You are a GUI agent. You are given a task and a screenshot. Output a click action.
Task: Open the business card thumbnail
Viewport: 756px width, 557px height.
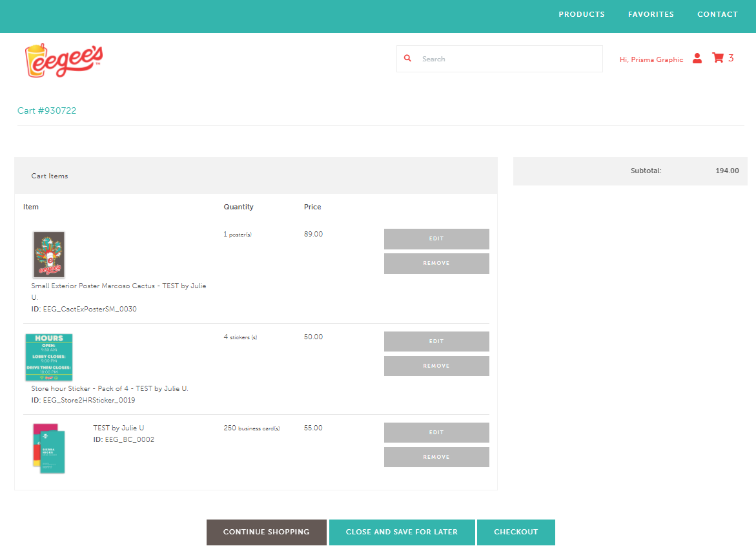48,448
